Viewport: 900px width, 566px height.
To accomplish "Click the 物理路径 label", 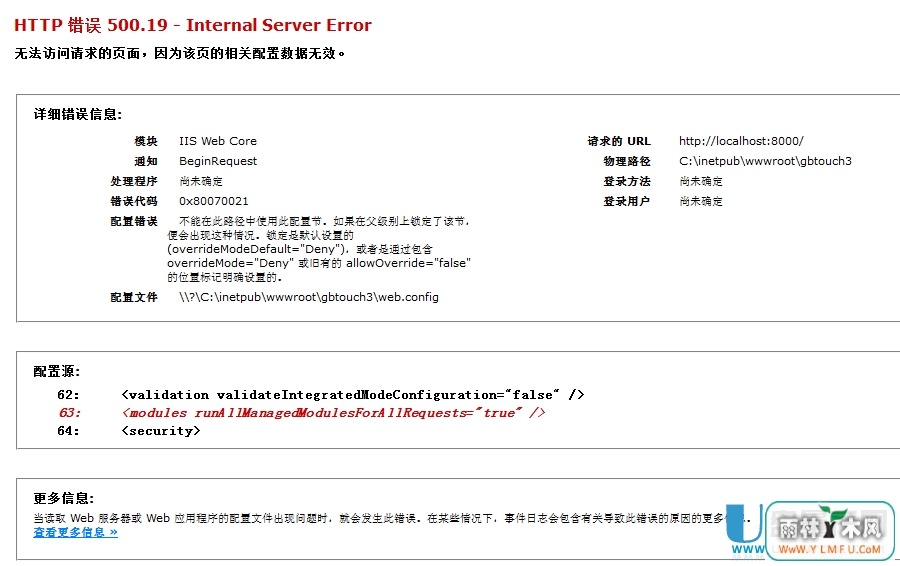I will [627, 161].
